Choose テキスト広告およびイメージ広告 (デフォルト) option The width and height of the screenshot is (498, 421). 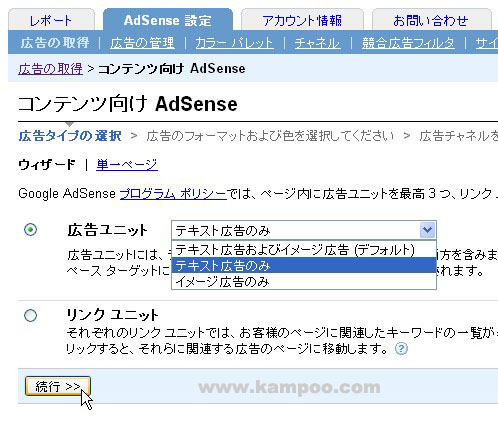(304, 249)
